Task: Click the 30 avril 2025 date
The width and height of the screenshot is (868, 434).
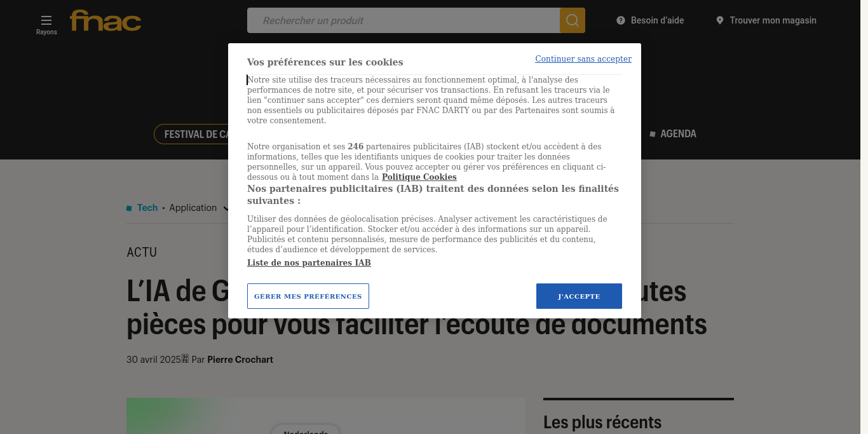Action: tap(154, 360)
